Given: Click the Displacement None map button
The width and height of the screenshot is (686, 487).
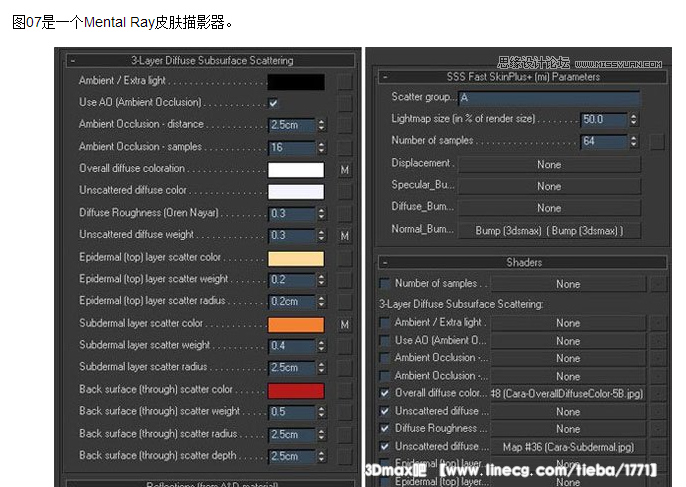Looking at the screenshot, I should 549,165.
